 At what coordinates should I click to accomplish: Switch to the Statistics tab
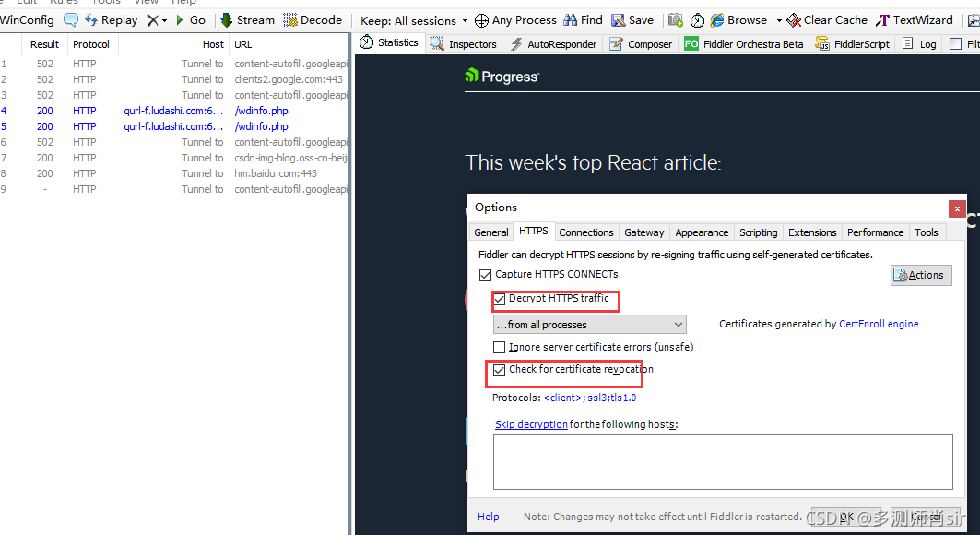[389, 42]
